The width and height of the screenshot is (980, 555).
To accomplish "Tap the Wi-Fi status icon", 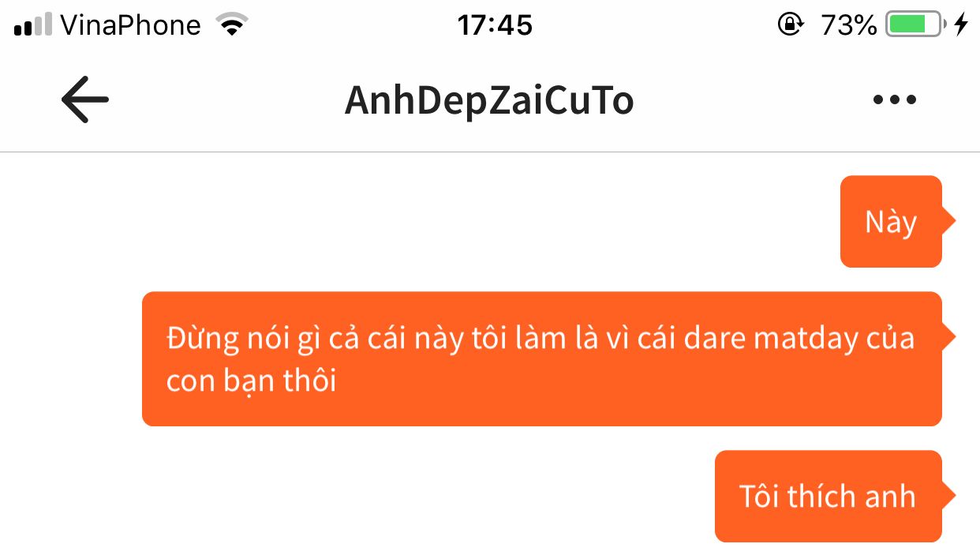I will point(230,25).
